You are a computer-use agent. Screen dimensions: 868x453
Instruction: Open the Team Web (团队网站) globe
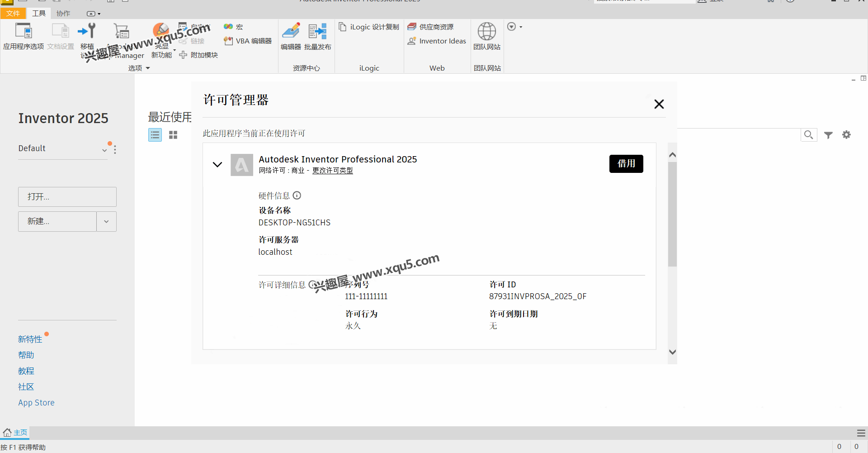coord(487,36)
